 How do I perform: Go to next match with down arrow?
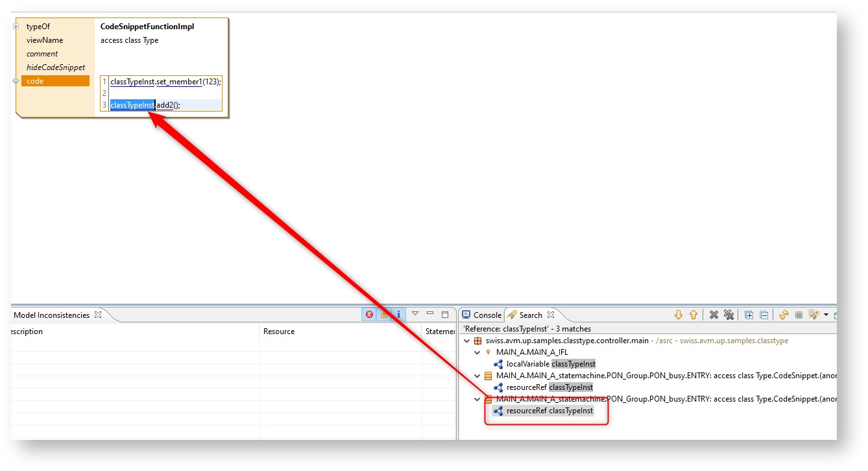click(x=679, y=315)
